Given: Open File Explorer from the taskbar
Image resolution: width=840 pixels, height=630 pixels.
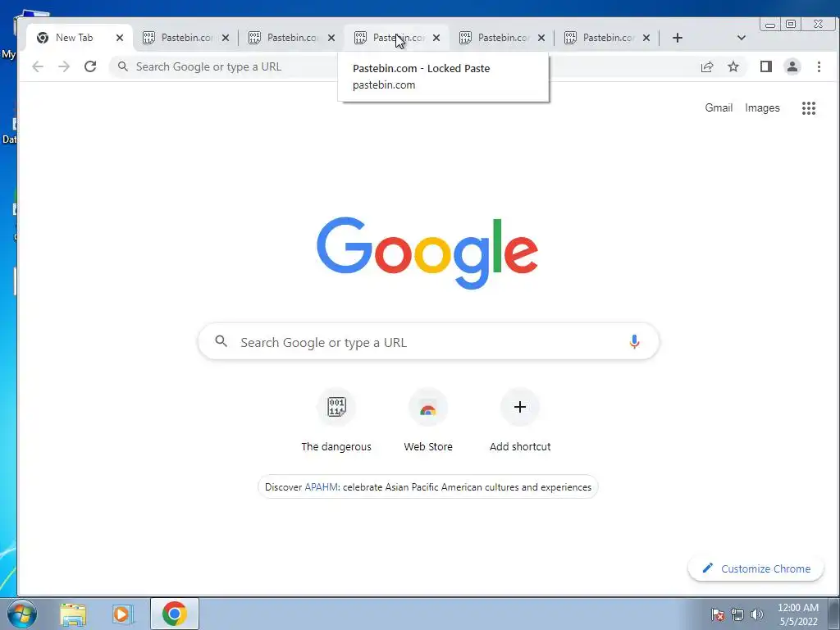Looking at the screenshot, I should tap(73, 614).
